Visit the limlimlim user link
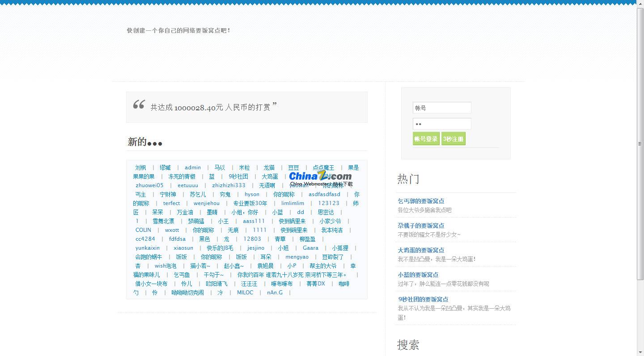Viewport: 644px width, 356px height. coord(292,203)
